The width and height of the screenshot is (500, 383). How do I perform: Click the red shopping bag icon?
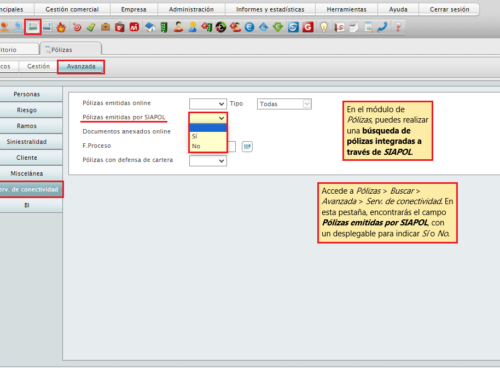click(120, 27)
